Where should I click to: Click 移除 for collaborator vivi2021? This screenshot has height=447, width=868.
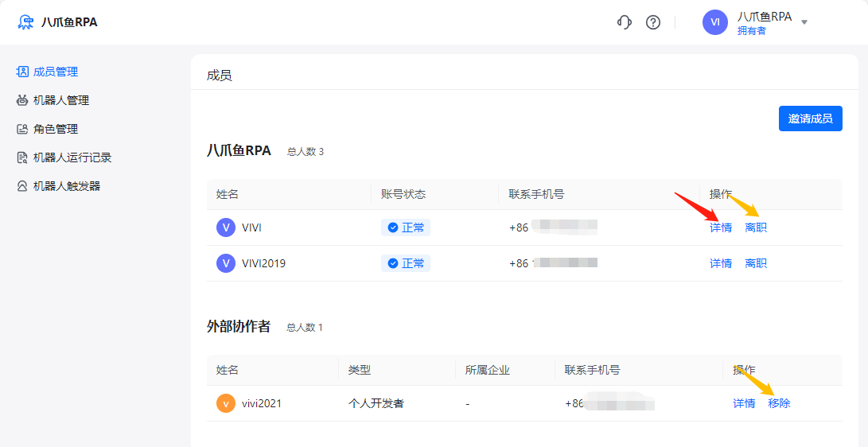point(780,403)
